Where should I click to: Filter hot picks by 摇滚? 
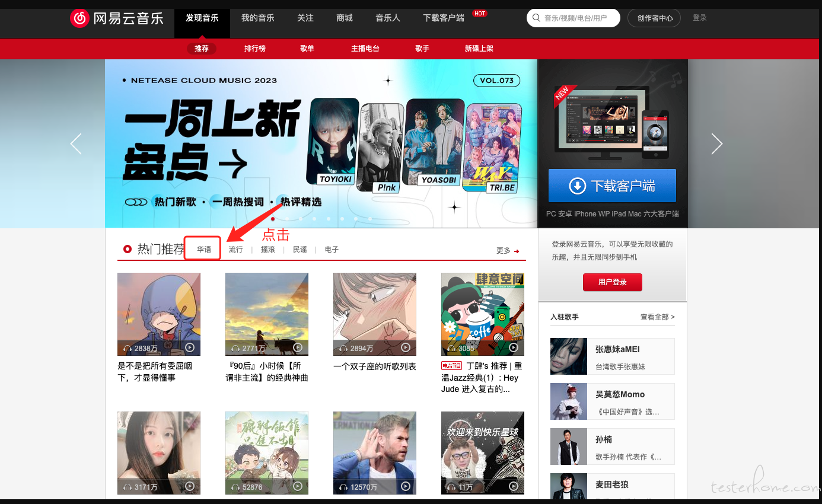pos(268,250)
